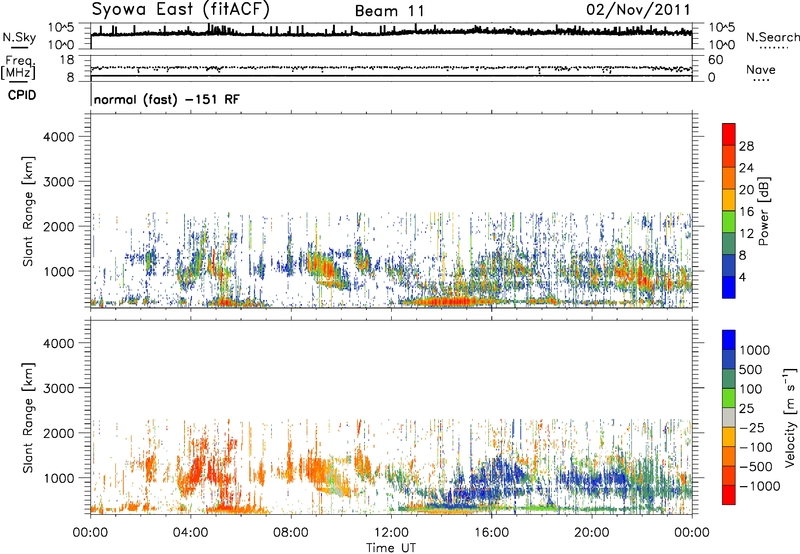Image resolution: width=800 pixels, height=554 pixels.
Task: Click the 'Time UT' axis title
Action: (391, 547)
